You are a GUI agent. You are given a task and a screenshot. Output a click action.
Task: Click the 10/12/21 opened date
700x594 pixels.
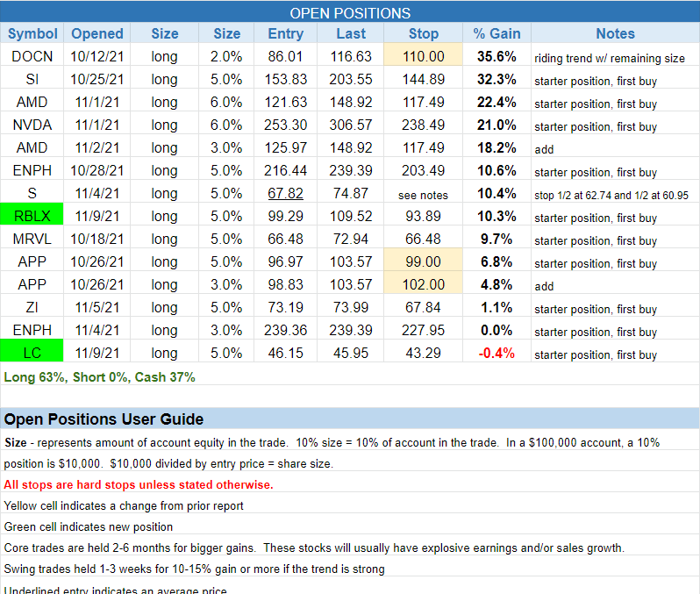pyautogui.click(x=96, y=56)
